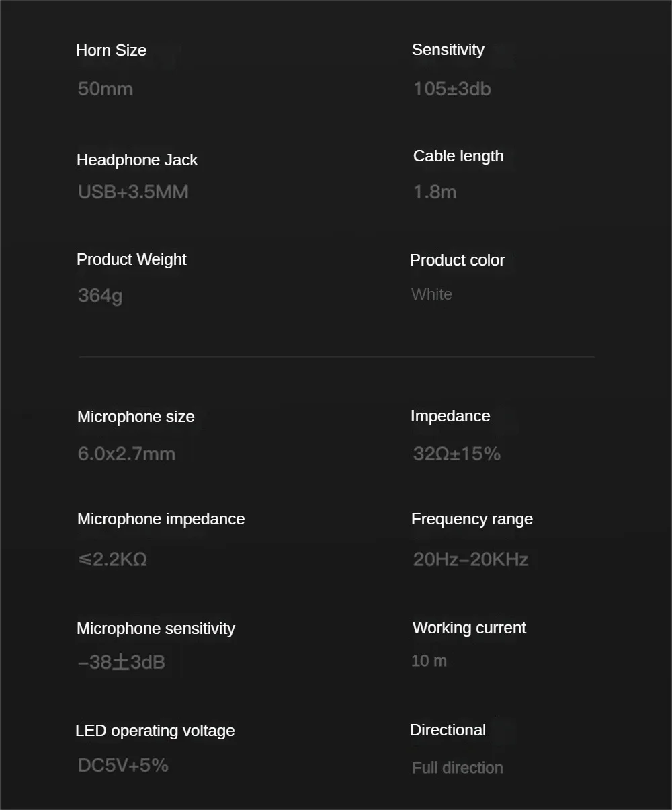Click the 32Ω±15% impedance value

pos(456,454)
